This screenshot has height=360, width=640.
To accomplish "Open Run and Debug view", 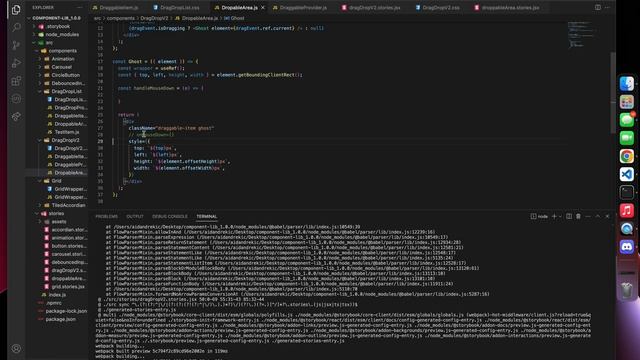I will (x=16, y=63).
